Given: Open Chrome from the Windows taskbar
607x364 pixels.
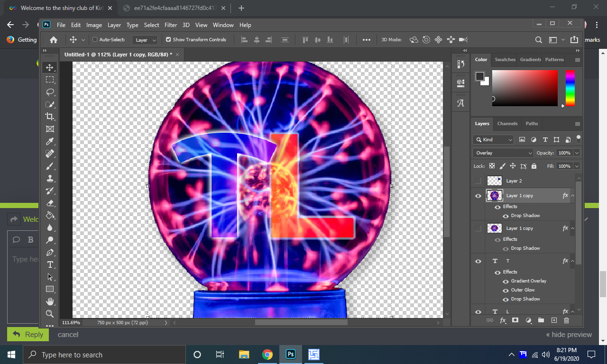Looking at the screenshot, I should click(x=267, y=355).
